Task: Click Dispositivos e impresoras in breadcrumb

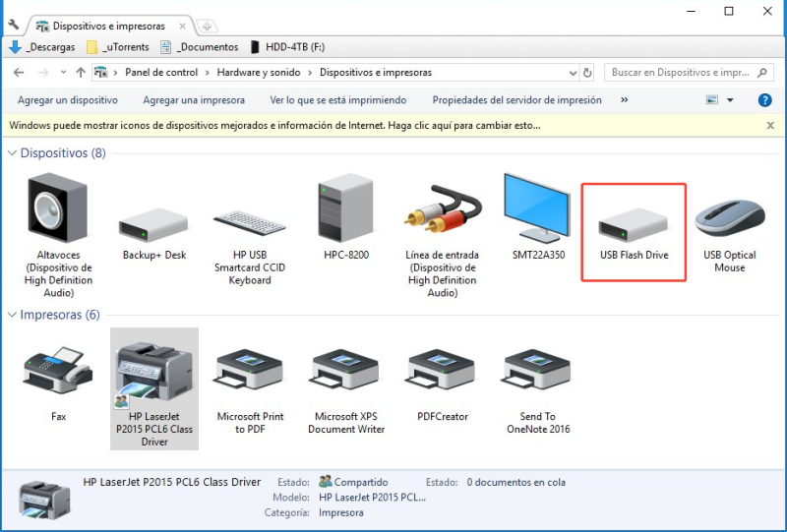Action: click(376, 73)
